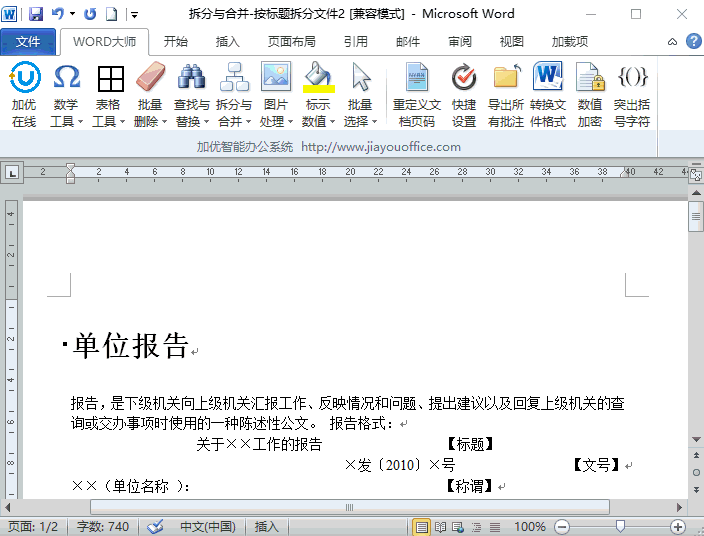This screenshot has height=536, width=704.
Task: Open the 文件 tab
Action: tap(28, 42)
